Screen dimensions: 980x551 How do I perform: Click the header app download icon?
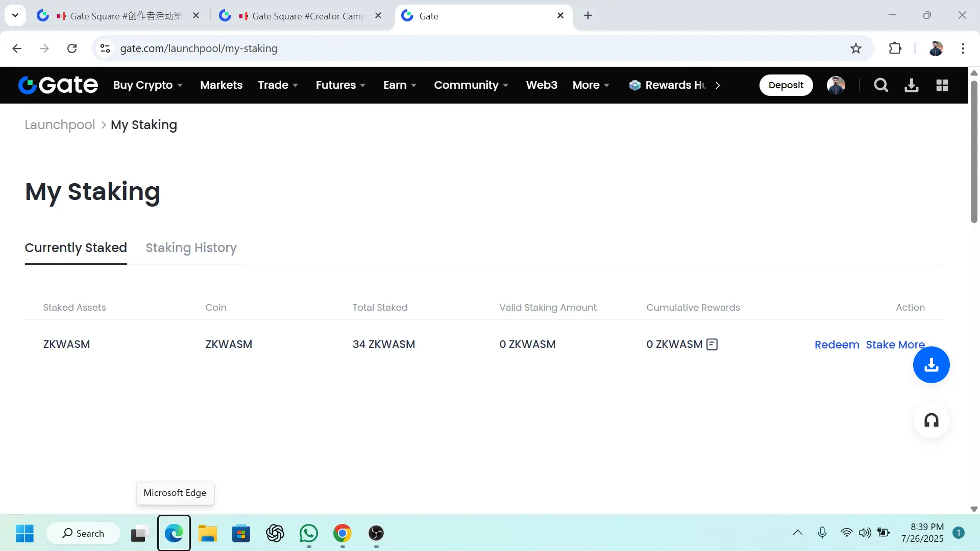point(912,85)
